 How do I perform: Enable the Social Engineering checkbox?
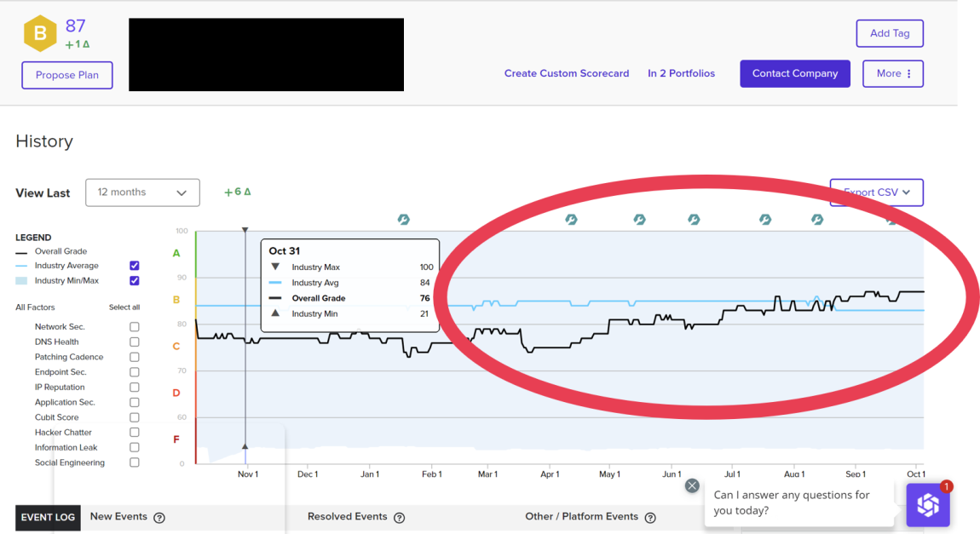coord(135,462)
